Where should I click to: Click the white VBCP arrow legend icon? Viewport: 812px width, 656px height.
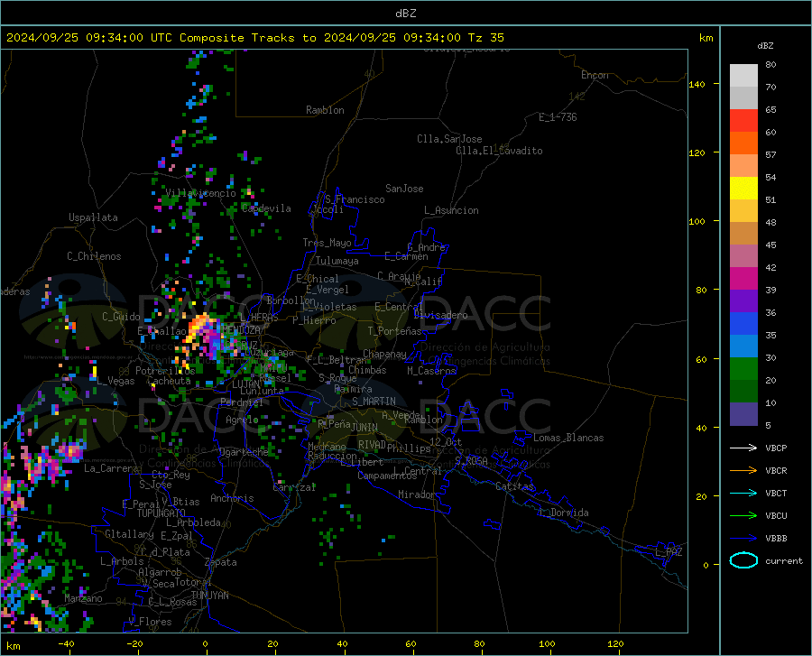(x=743, y=448)
